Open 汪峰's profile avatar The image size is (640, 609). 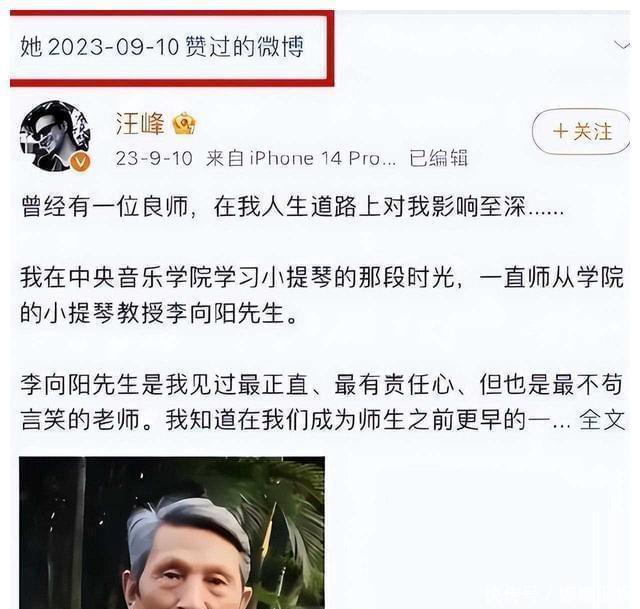click(x=55, y=136)
